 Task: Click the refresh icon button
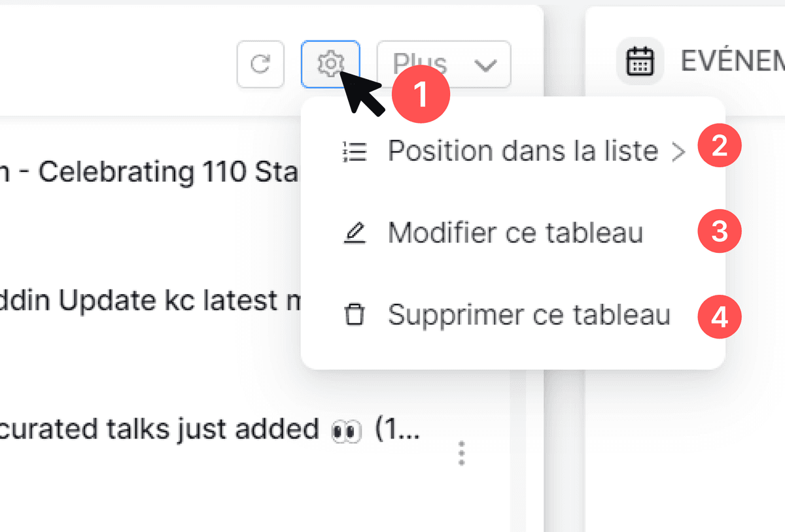tap(260, 64)
